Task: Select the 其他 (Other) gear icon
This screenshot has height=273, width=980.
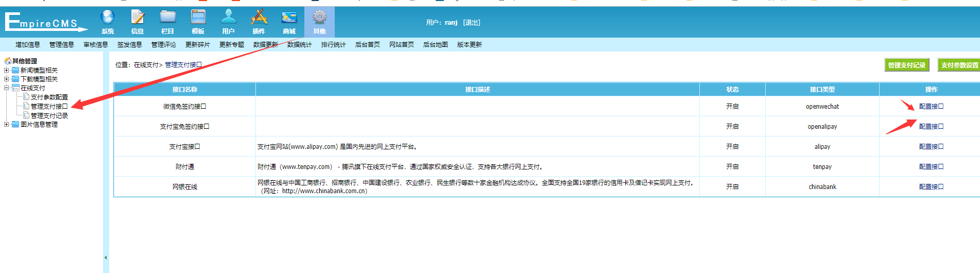Action: [x=319, y=19]
